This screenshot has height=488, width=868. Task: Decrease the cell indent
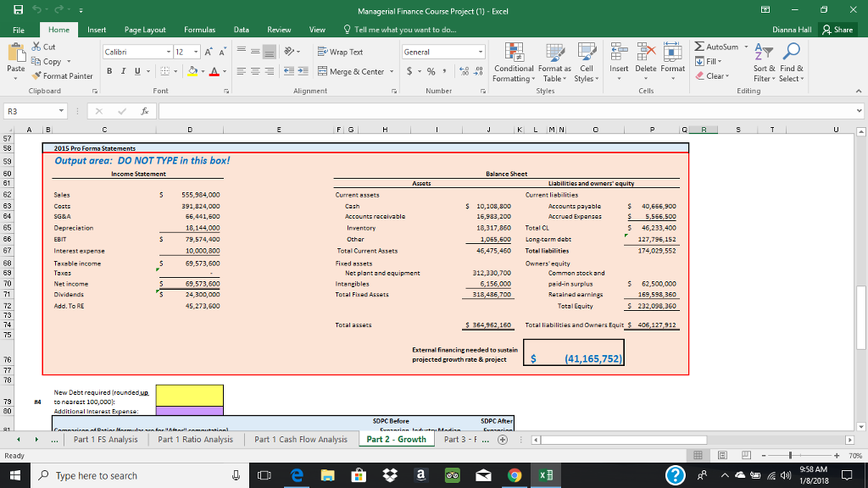(x=289, y=71)
